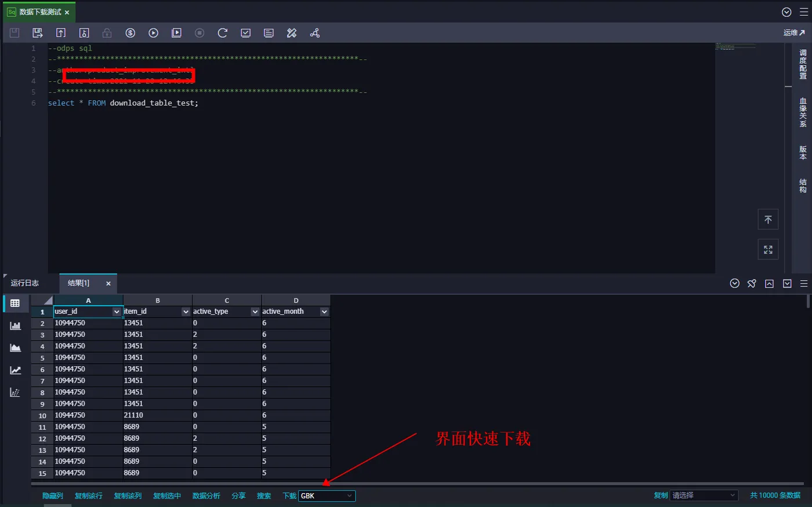Click the square checkmark icon in the results header
This screenshot has height=507, width=812.
point(787,284)
